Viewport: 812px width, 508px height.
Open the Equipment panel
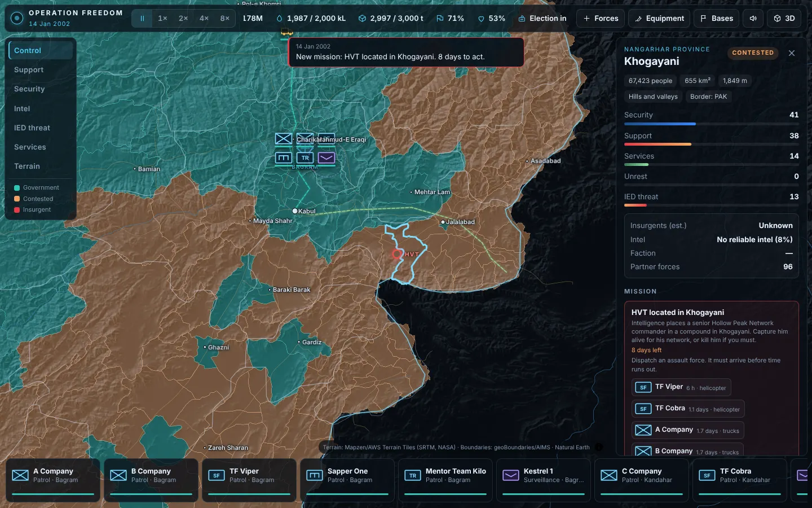coord(659,19)
